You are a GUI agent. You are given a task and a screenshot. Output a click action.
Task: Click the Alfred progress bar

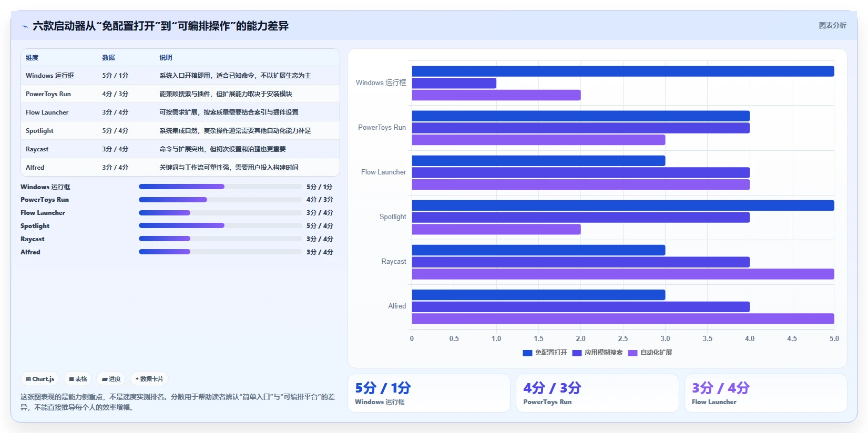point(220,252)
